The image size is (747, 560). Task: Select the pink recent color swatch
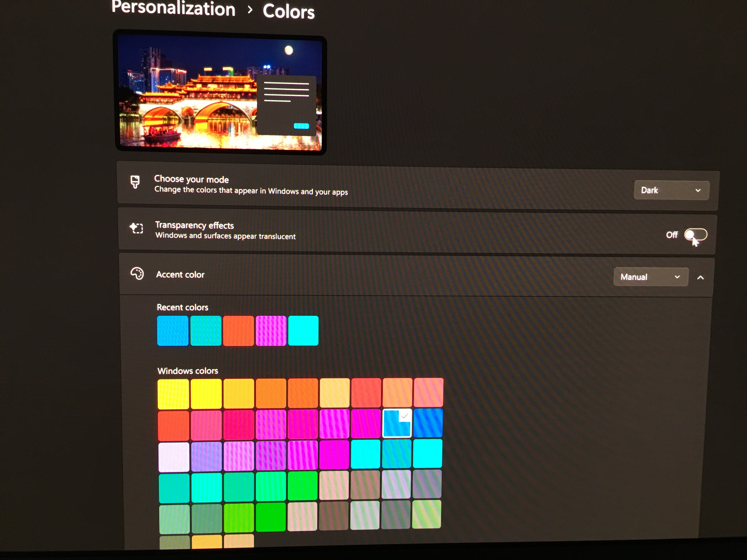coord(271,331)
